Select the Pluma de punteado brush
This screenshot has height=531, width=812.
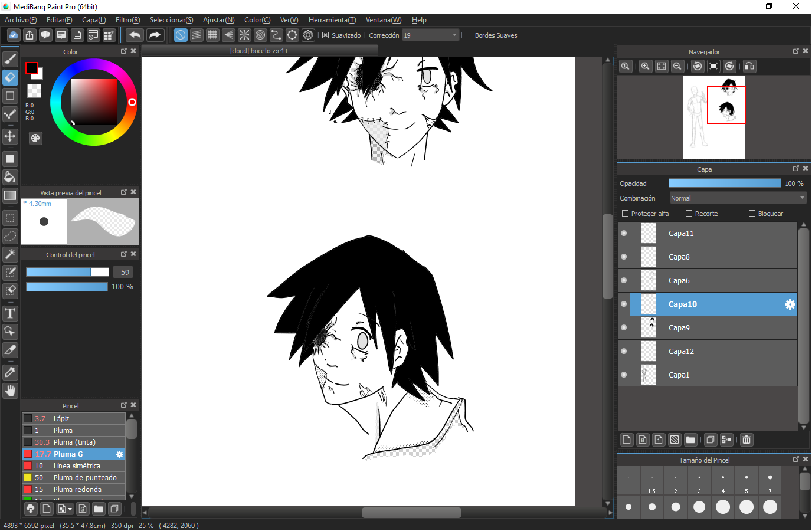click(74, 477)
